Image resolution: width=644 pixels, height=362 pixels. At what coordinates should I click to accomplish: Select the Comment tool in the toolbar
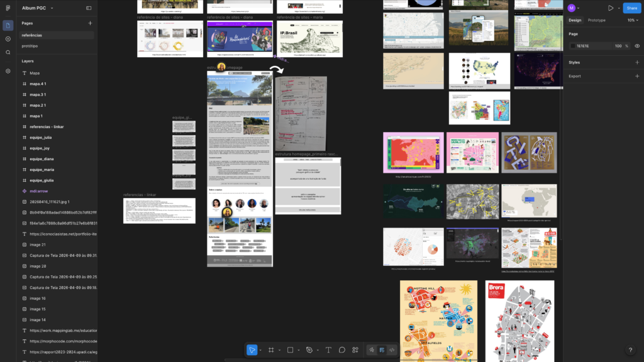pos(342,350)
